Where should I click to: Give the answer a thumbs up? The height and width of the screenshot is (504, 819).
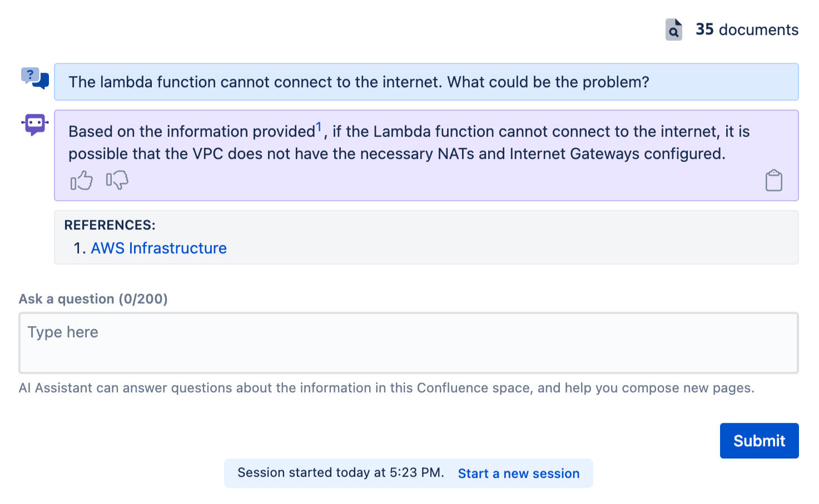point(81,181)
